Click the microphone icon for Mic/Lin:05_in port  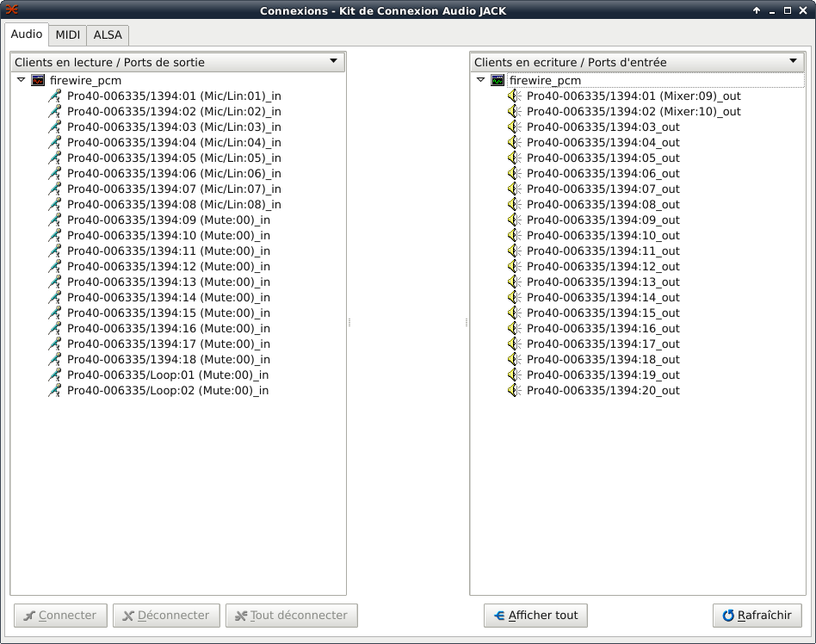54,158
